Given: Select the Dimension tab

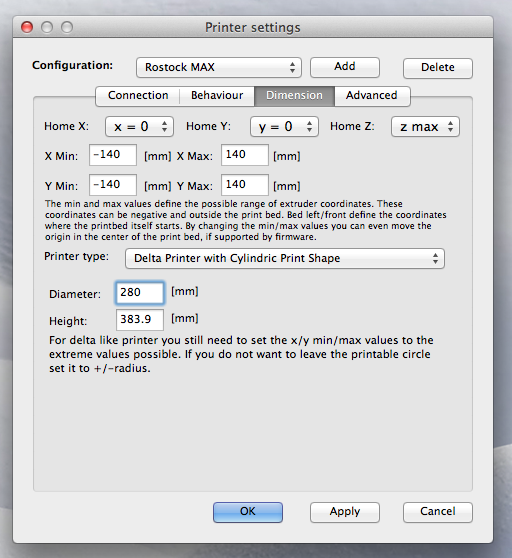Looking at the screenshot, I should click(x=294, y=96).
